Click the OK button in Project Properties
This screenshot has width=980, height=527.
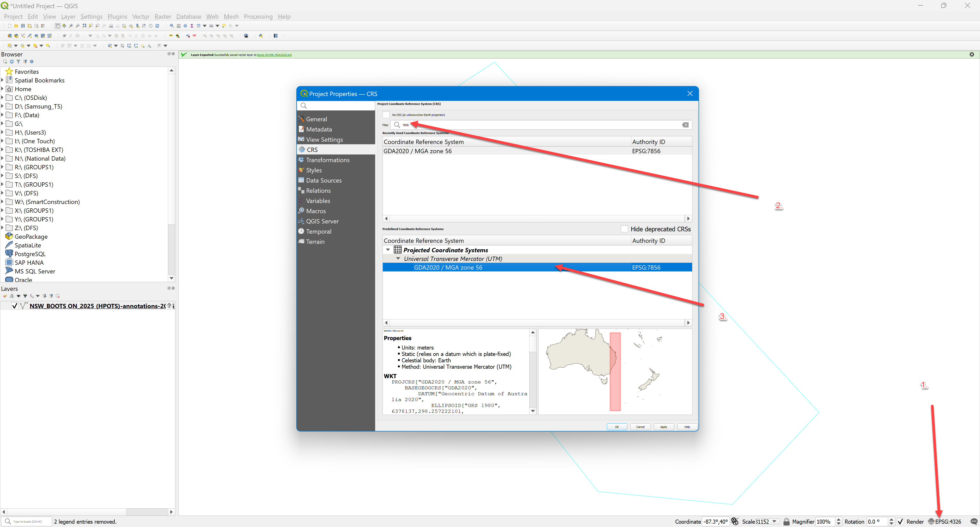[x=617, y=427]
